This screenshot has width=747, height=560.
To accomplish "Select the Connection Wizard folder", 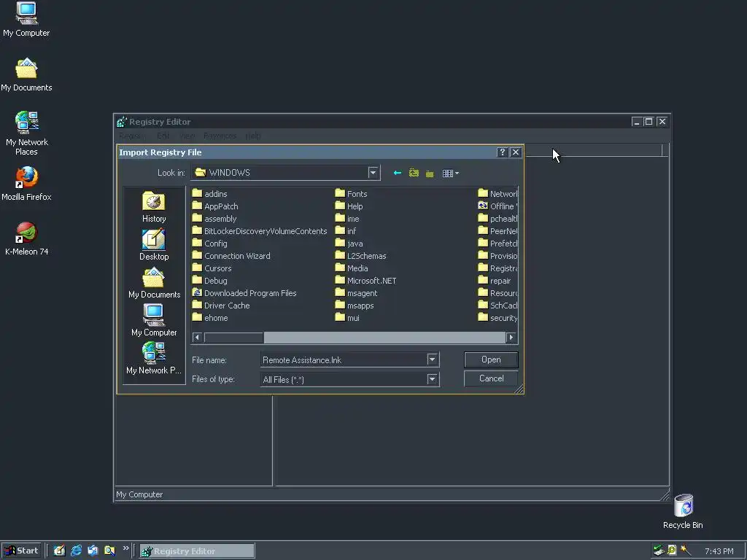I will click(231, 256).
